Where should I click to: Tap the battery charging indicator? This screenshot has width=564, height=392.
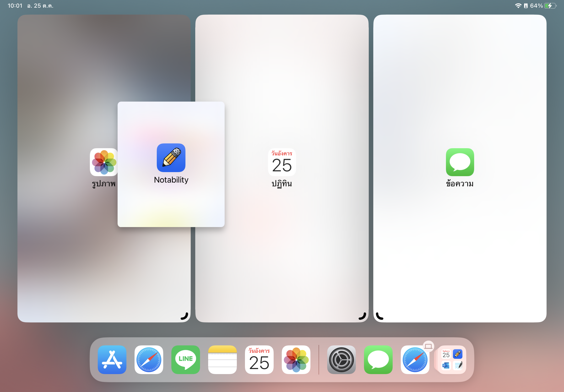click(x=550, y=6)
